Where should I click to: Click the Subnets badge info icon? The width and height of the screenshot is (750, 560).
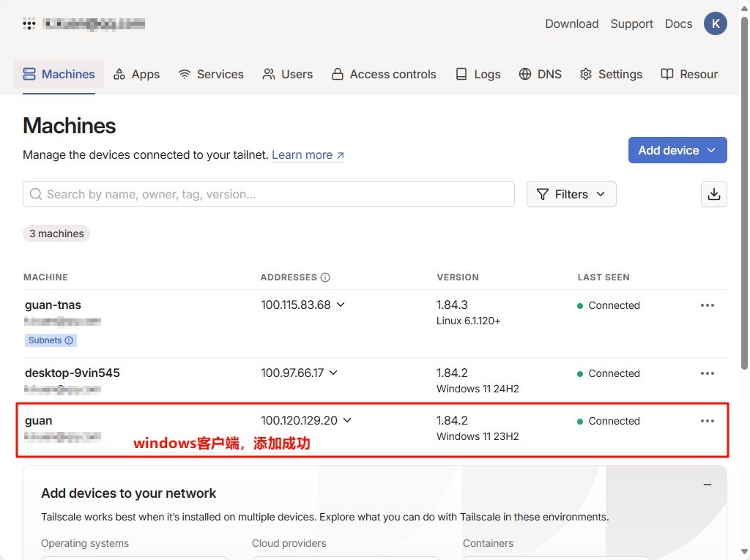tap(69, 340)
